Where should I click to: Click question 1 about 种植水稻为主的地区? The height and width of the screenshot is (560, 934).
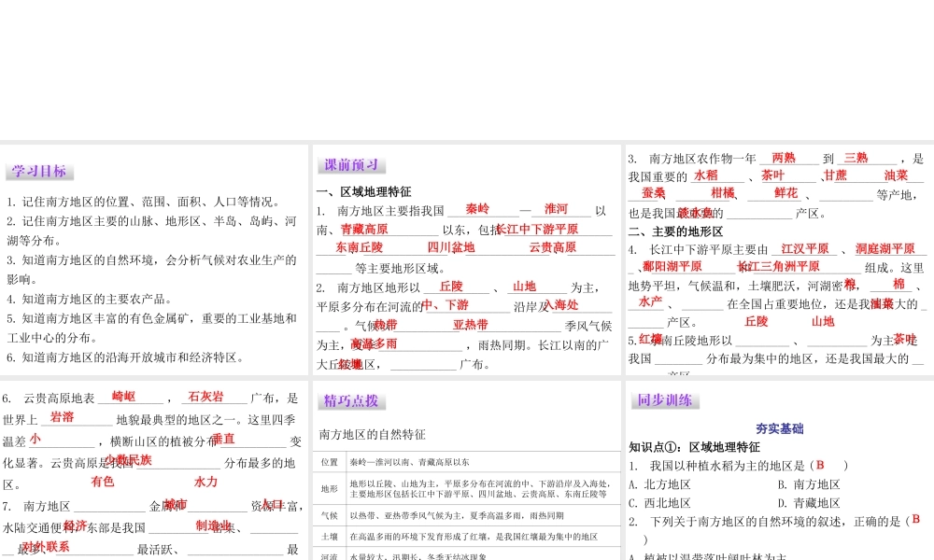[738, 466]
